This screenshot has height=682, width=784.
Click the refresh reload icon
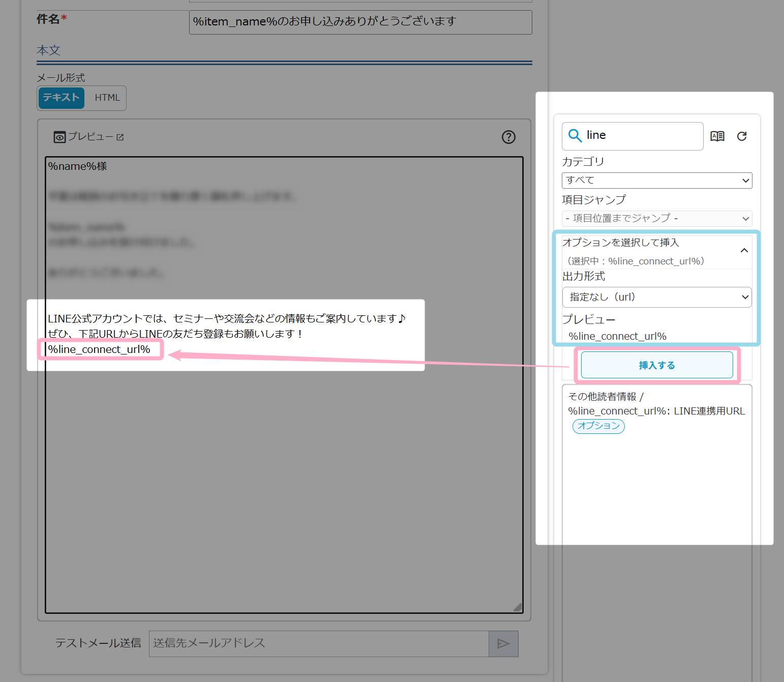pyautogui.click(x=742, y=136)
